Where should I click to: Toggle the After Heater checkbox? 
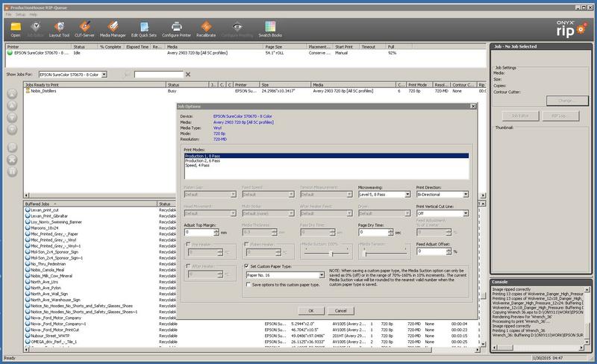pyautogui.click(x=189, y=266)
